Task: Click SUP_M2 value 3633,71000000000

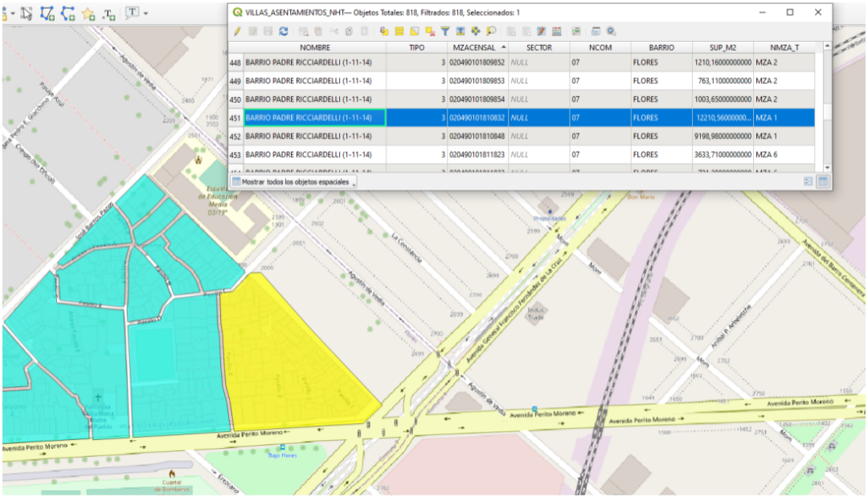Action: (x=723, y=155)
